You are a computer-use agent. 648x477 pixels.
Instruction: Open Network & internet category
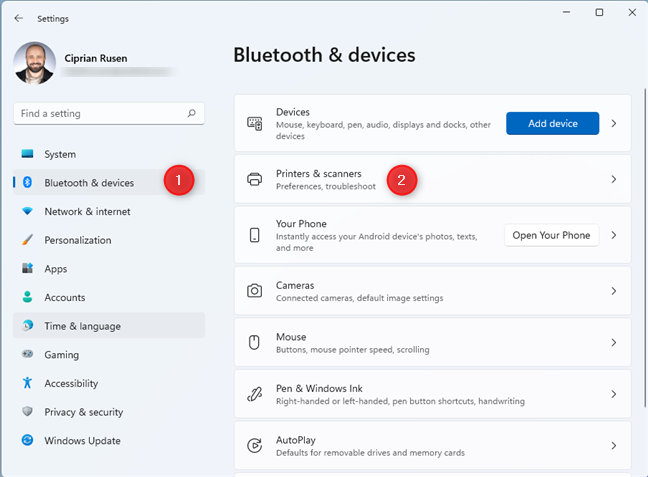pos(109,211)
